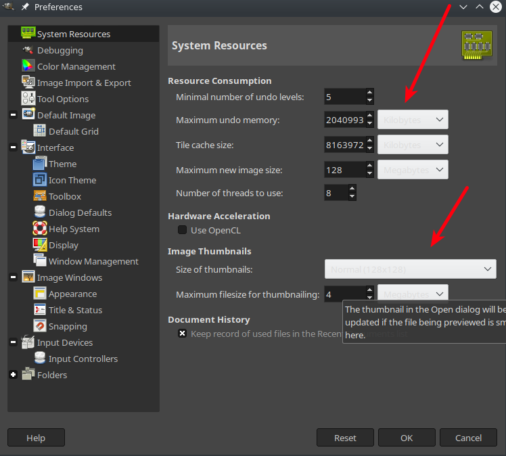Open the Size of thumbnails dropdown
The image size is (506, 456).
[410, 269]
